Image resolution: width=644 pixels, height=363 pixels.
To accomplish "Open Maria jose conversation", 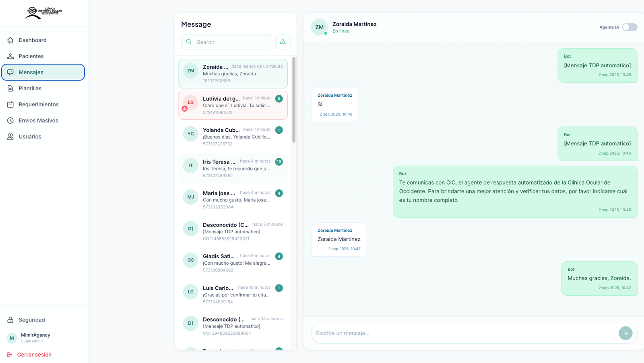I will pyautogui.click(x=233, y=200).
